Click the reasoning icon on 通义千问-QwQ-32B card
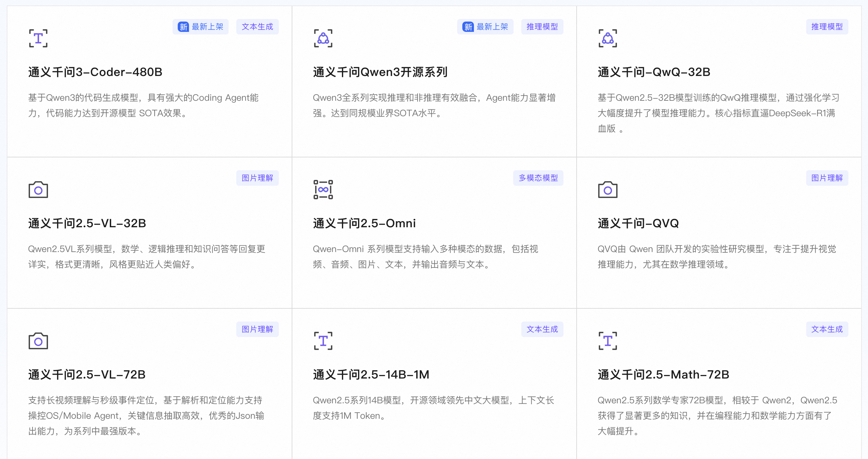Image resolution: width=868 pixels, height=459 pixels. pyautogui.click(x=608, y=38)
